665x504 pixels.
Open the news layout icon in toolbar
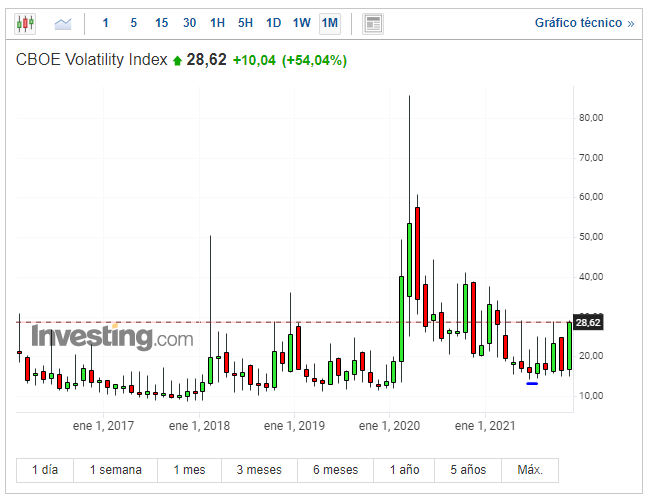pos(373,24)
